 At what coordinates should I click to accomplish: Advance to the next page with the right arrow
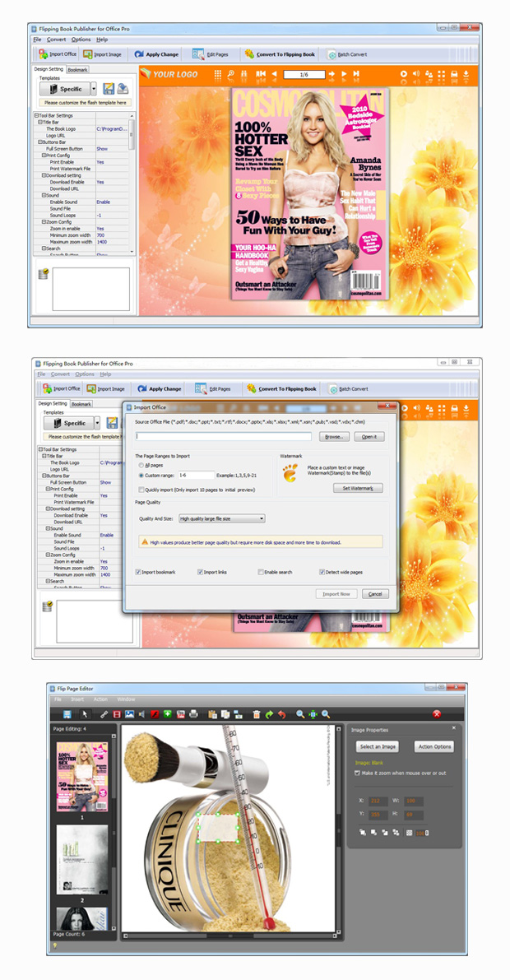(344, 74)
